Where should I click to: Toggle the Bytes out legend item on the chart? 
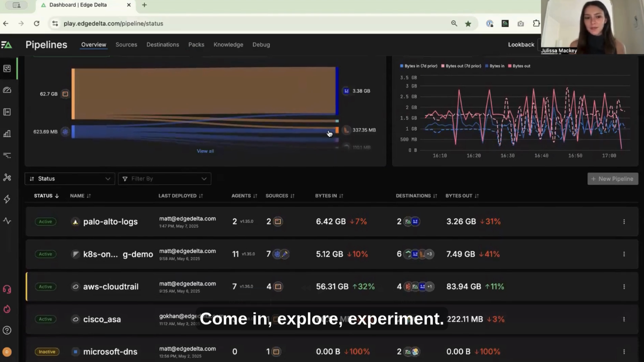519,66
